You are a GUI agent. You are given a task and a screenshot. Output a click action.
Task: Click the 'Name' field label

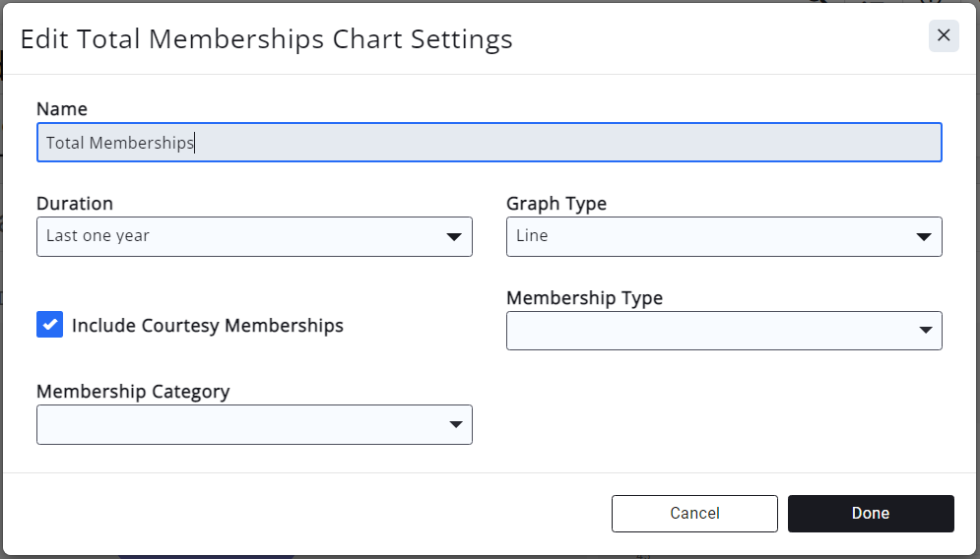click(x=62, y=109)
